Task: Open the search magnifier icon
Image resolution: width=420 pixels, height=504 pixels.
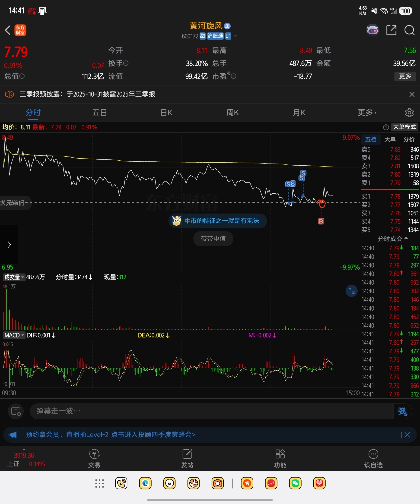Action: click(409, 30)
